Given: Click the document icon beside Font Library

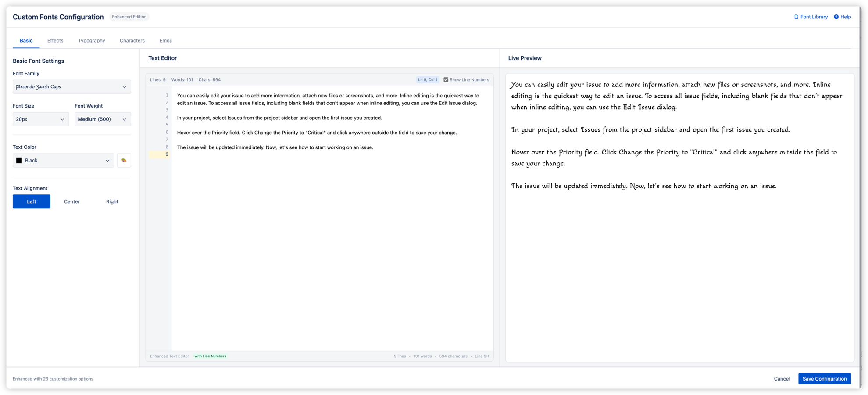Looking at the screenshot, I should (x=796, y=17).
